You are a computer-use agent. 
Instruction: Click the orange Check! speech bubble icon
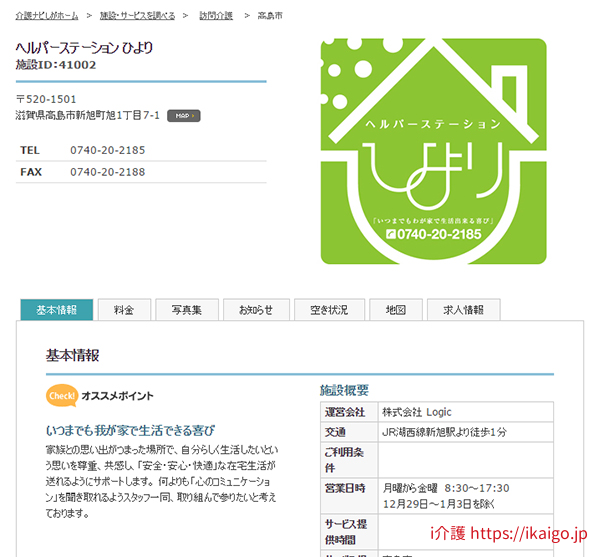[x=62, y=396]
